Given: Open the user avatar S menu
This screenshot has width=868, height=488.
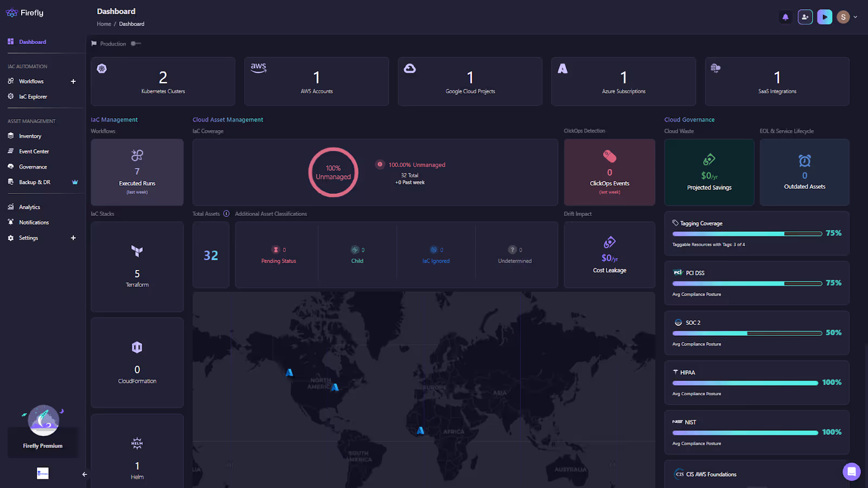Looking at the screenshot, I should (843, 17).
